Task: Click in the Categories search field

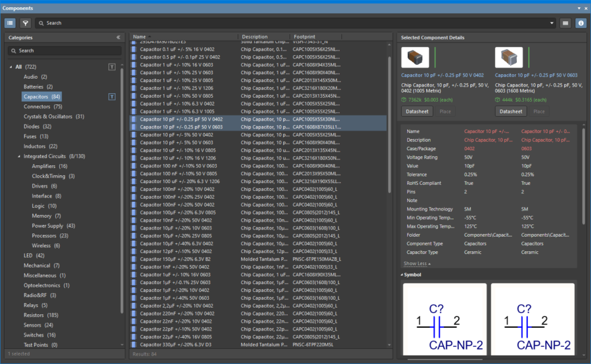Action: click(66, 51)
